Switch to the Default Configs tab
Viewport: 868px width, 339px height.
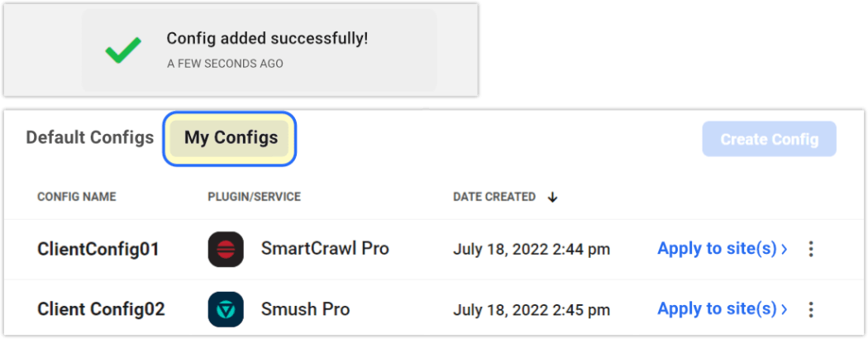click(89, 137)
